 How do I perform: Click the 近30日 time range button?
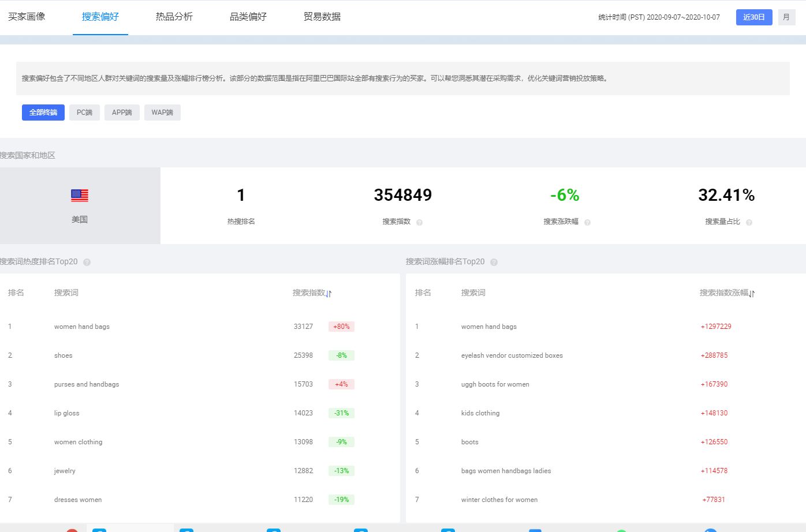tap(754, 17)
